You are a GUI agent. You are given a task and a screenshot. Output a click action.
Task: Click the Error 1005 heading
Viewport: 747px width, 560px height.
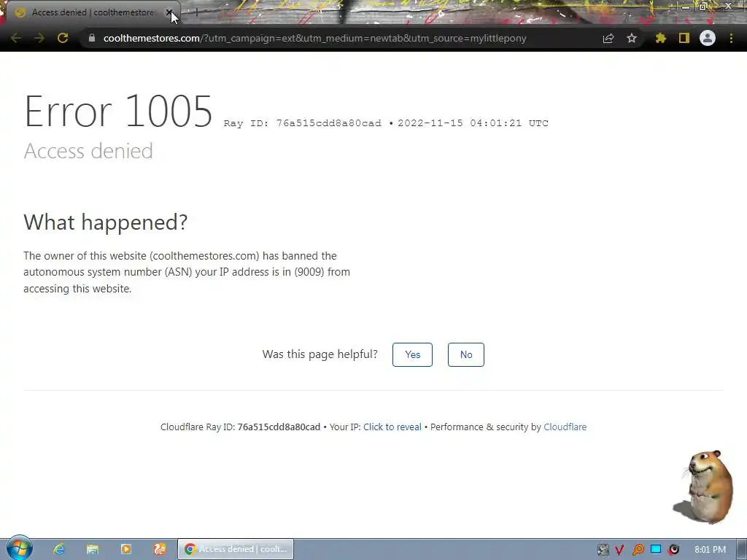pyautogui.click(x=118, y=112)
